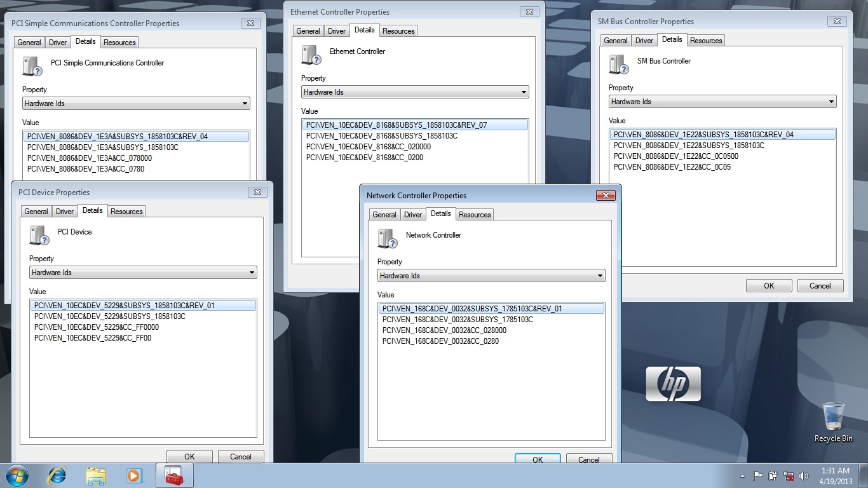868x488 pixels.
Task: Open Windows Media Player from the taskbar
Action: coord(135,475)
